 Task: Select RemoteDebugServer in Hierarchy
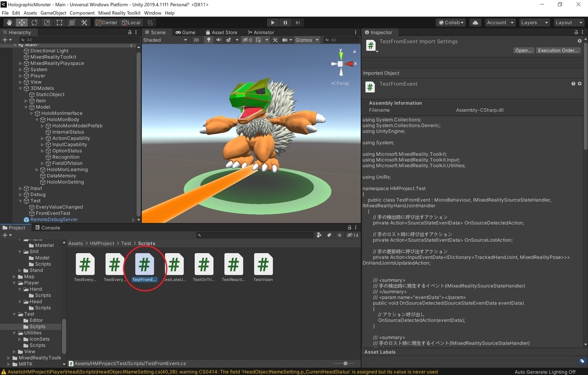[54, 220]
